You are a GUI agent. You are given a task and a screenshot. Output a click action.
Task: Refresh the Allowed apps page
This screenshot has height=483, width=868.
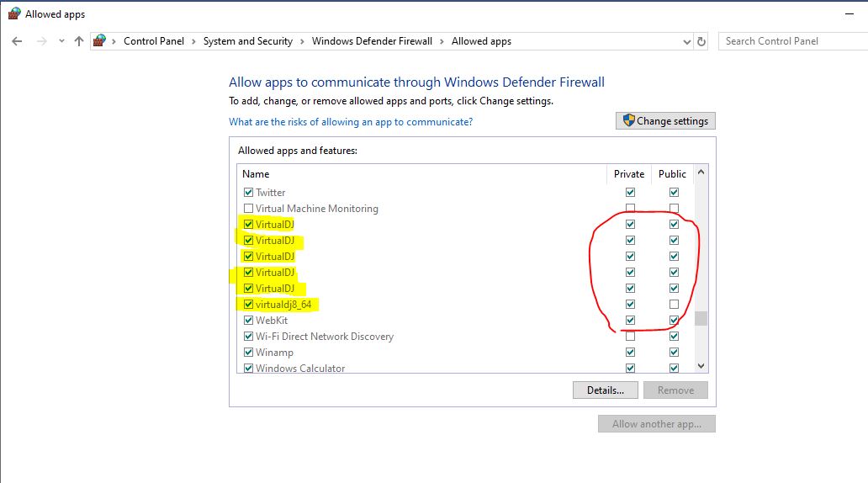701,41
